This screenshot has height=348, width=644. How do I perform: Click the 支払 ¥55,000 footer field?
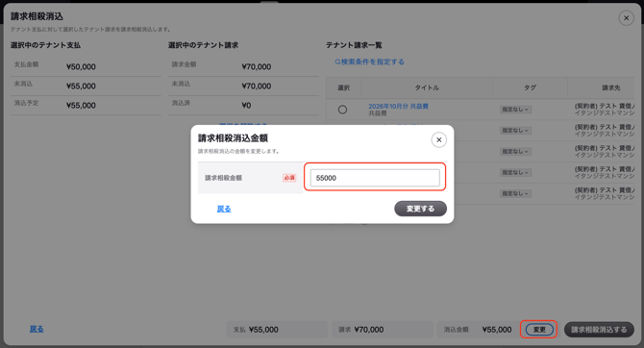coord(277,330)
